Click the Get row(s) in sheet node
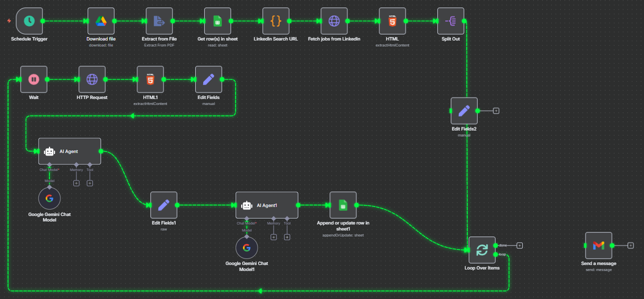This screenshot has height=299, width=644. [x=217, y=21]
